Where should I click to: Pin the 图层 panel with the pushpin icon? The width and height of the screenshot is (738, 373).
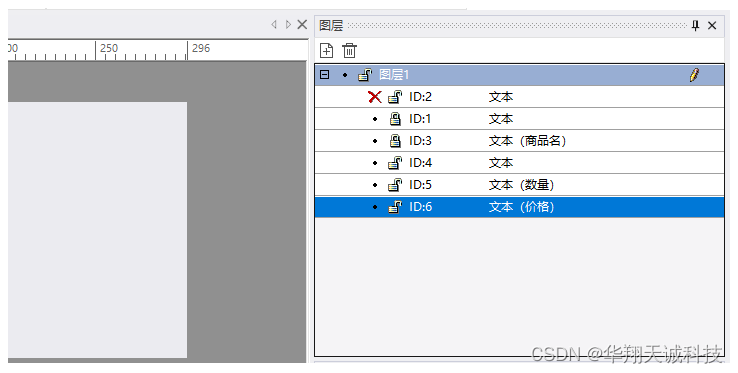pyautogui.click(x=695, y=25)
